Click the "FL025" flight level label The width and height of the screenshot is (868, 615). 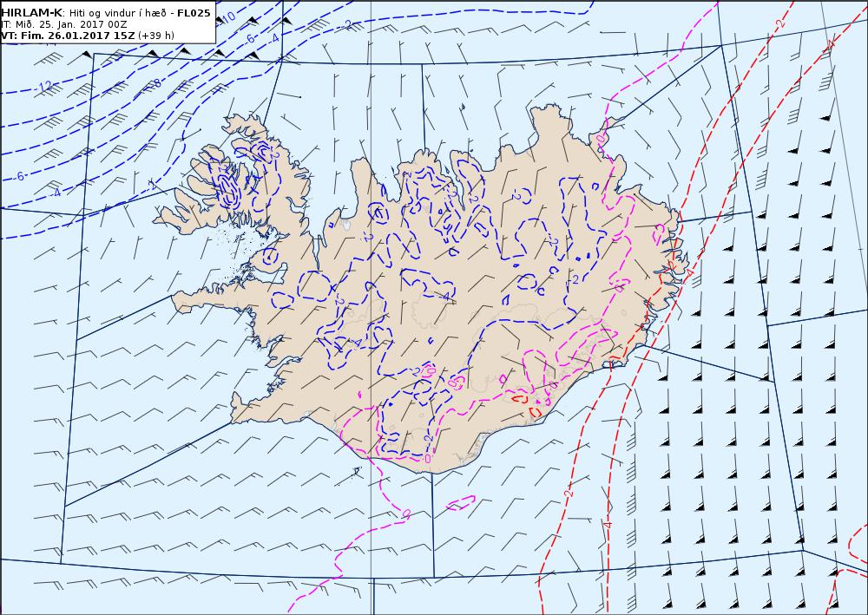click(x=194, y=13)
